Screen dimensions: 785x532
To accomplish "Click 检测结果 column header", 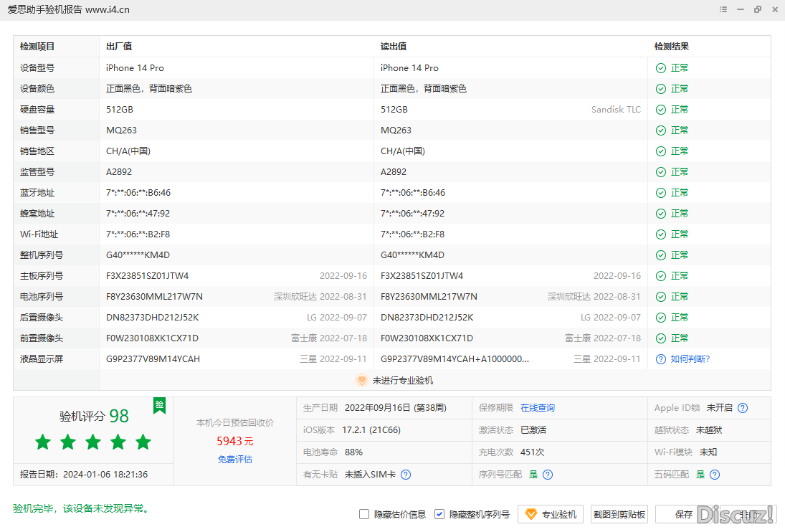I will tap(671, 47).
